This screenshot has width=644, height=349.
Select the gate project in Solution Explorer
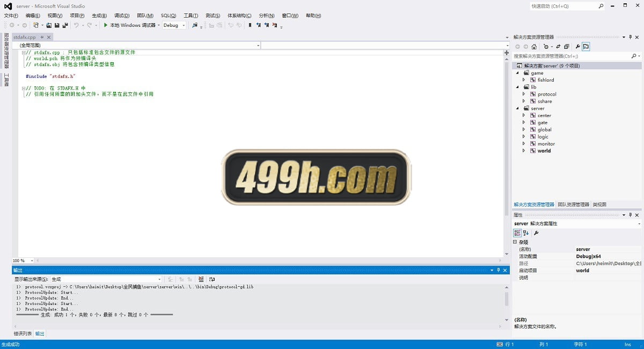point(543,122)
